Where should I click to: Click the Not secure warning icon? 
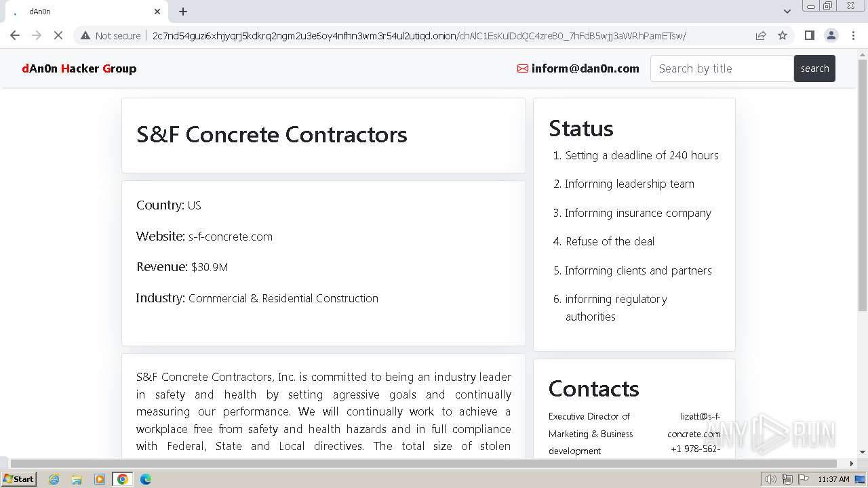[85, 35]
